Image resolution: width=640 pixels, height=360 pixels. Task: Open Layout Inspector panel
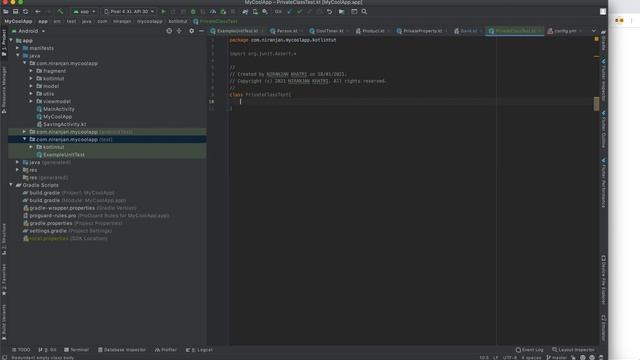coord(573,350)
